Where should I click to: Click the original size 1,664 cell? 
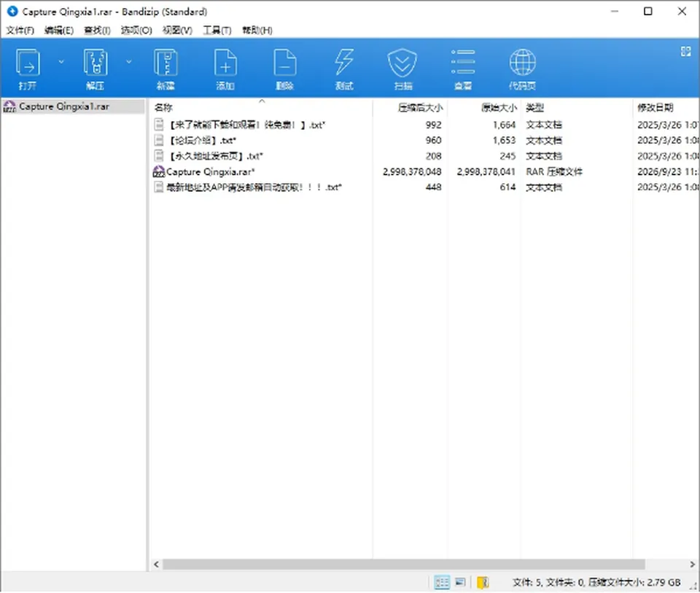[504, 125]
